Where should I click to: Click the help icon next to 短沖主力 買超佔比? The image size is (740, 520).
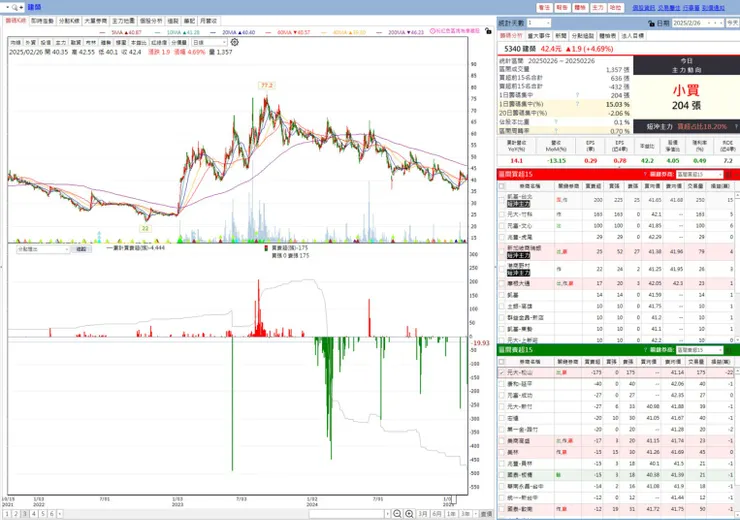click(x=735, y=126)
